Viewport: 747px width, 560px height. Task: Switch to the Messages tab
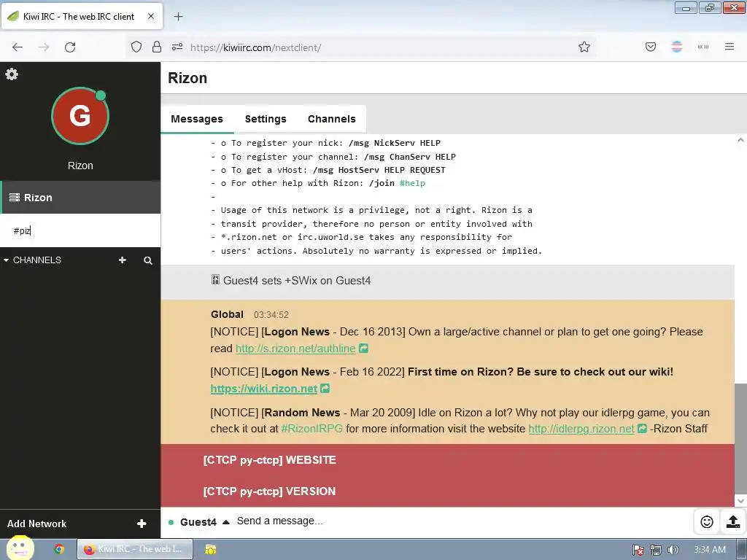[x=197, y=119]
